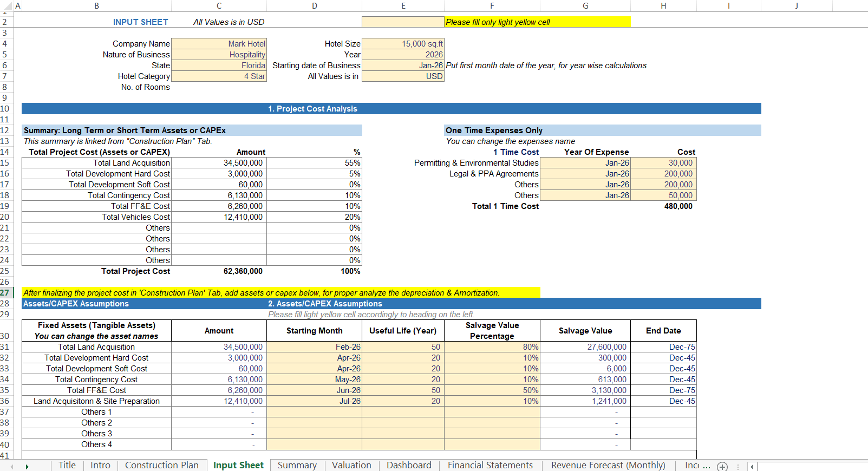868x471 pixels.
Task: Select Total 1 Time Cost 480,000
Action: 663,206
